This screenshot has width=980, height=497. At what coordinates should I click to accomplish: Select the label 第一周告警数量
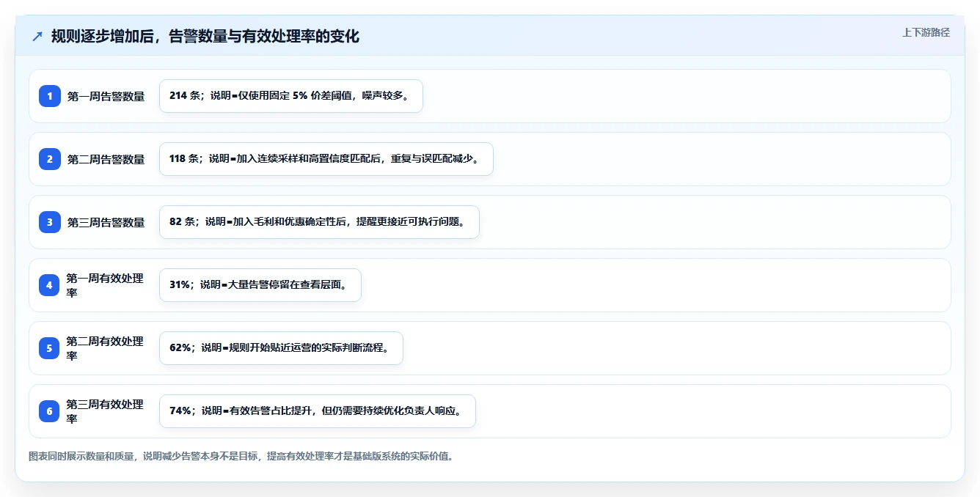[106, 96]
